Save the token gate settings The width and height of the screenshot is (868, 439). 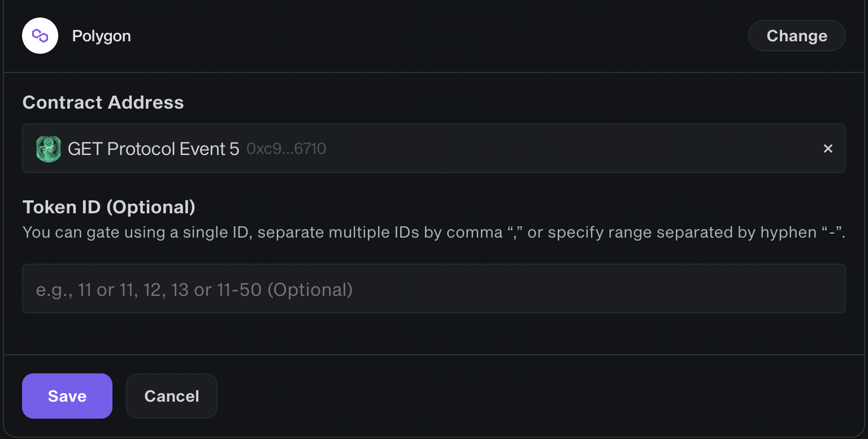[67, 396]
